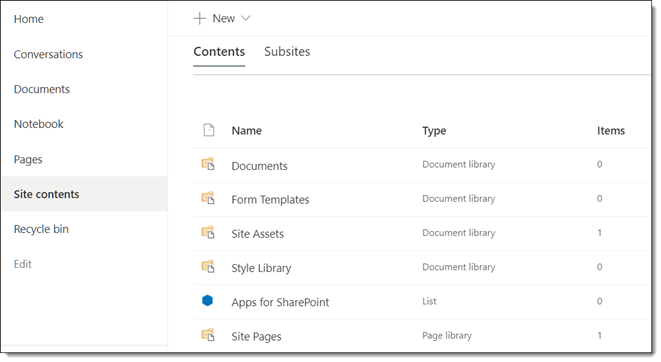Image resolution: width=661 pixels, height=362 pixels.
Task: Expand the New dropdown chevron
Action: pyautogui.click(x=246, y=18)
